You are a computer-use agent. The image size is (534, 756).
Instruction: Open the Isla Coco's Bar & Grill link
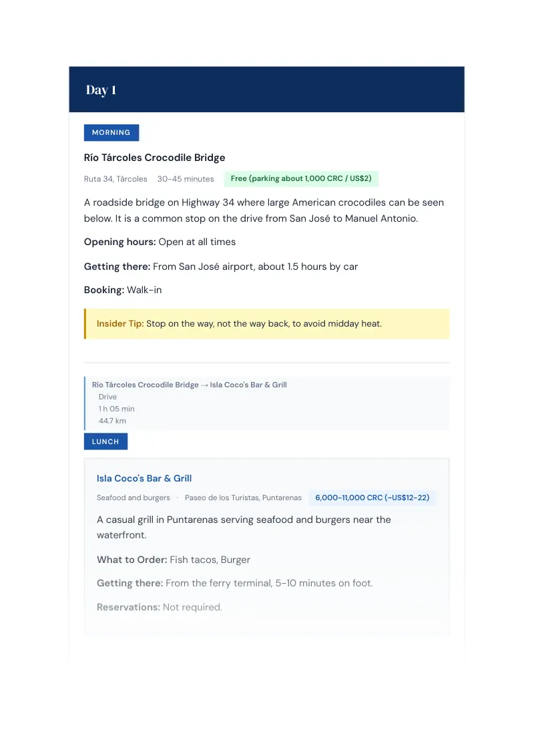[x=144, y=478]
